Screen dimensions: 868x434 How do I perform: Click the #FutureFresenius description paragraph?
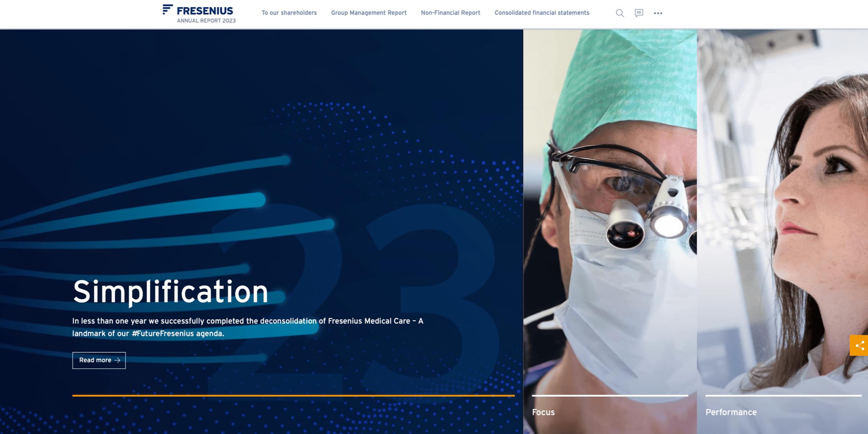(248, 327)
